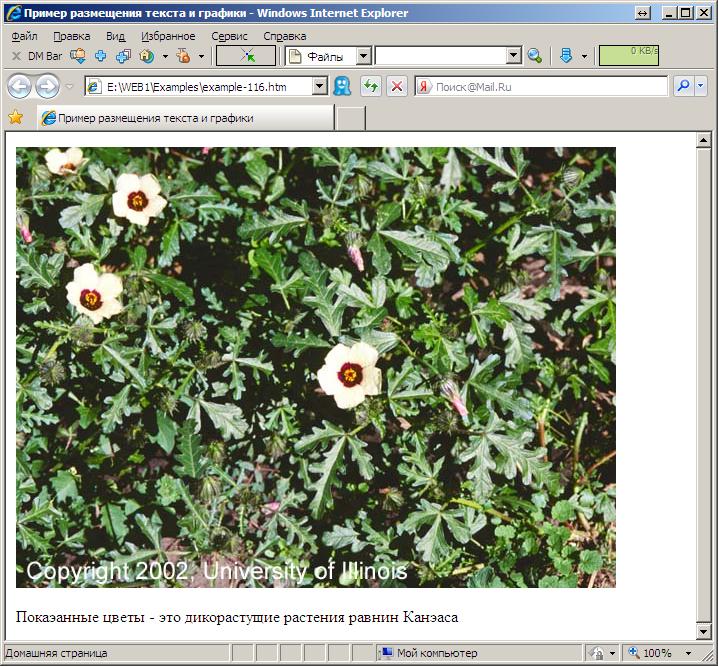The width and height of the screenshot is (718, 666).
Task: Select the Пример размещения текста и графики tab
Action: pyautogui.click(x=185, y=118)
